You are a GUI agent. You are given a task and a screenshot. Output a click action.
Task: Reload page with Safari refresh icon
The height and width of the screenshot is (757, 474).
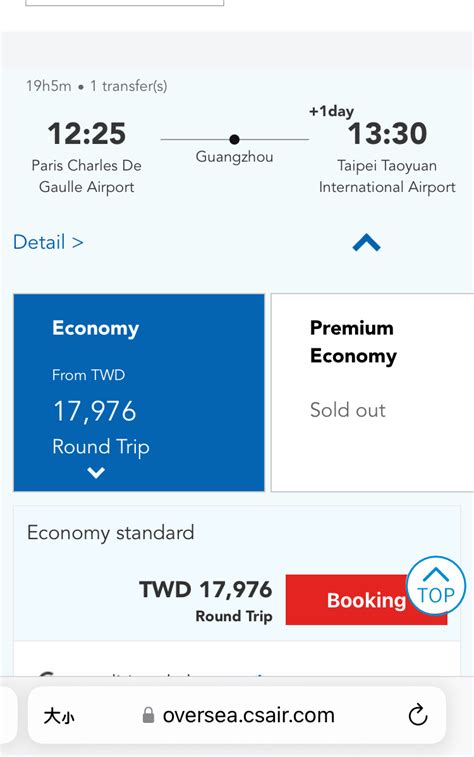point(418,715)
